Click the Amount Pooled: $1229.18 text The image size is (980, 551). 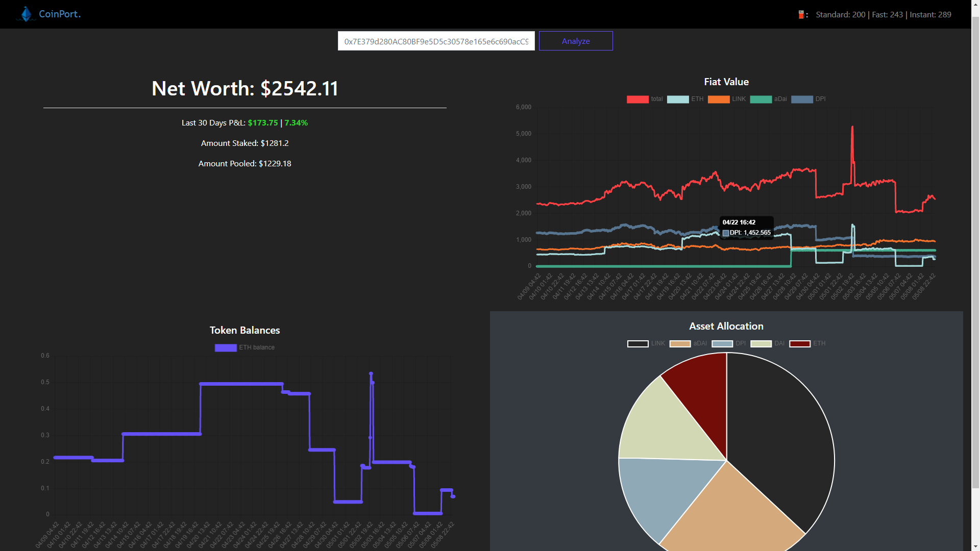point(245,164)
